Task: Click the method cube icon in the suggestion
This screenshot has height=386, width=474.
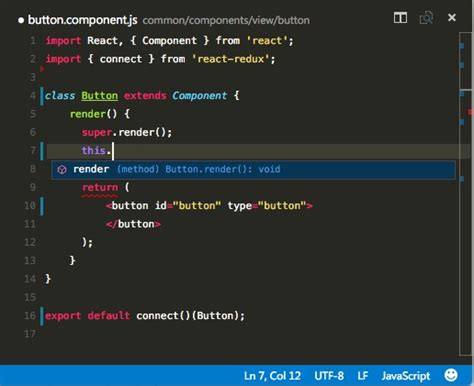Action: click(x=62, y=170)
